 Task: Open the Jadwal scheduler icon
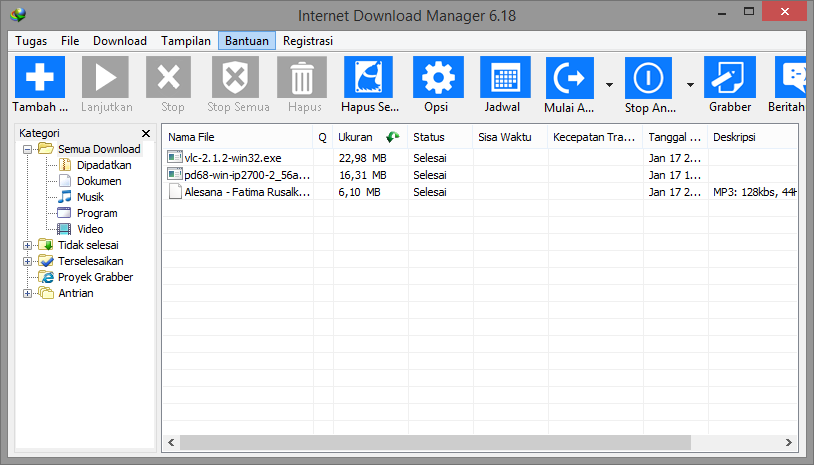(x=505, y=77)
